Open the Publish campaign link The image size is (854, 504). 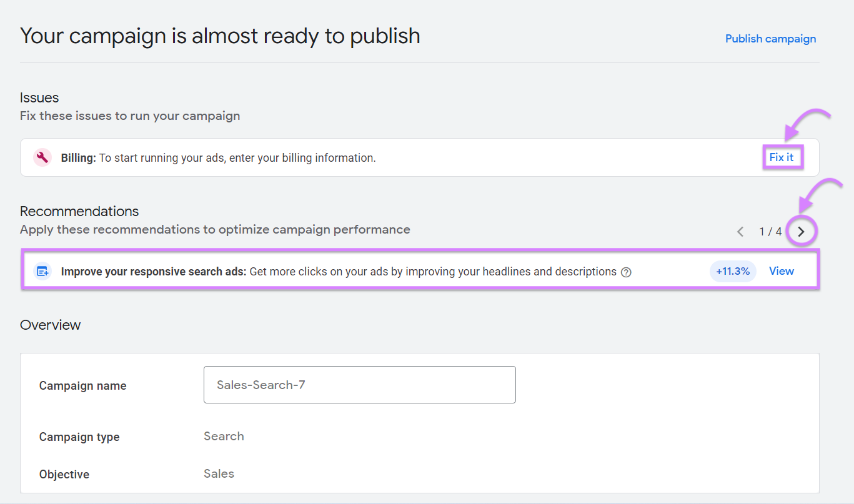pos(770,38)
